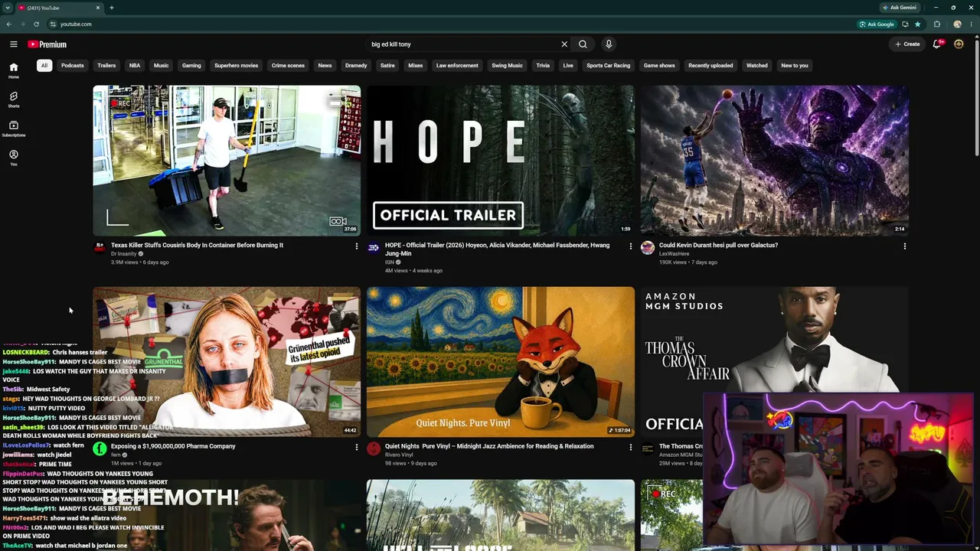
Task: Go back with the browser back arrow
Action: (8, 24)
